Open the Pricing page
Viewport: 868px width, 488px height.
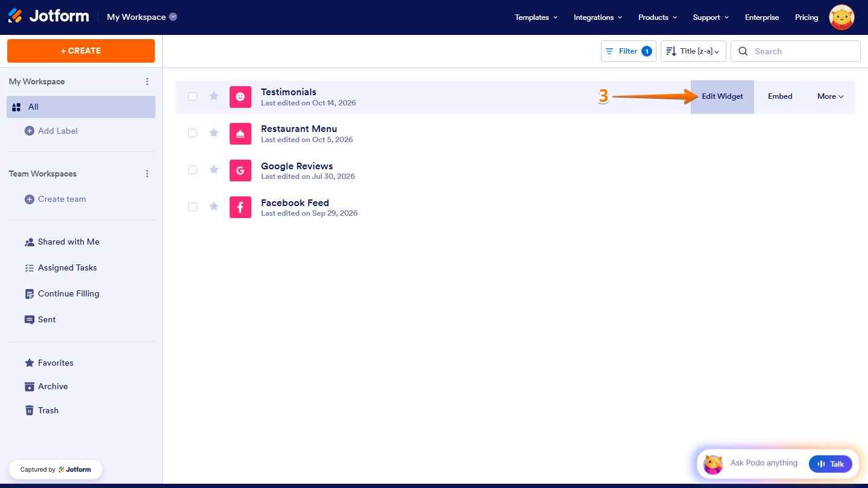[807, 17]
